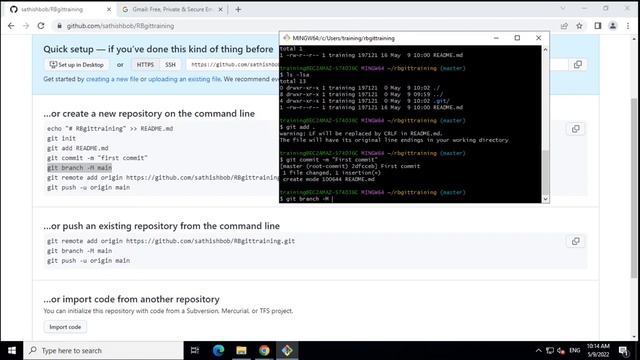
Task: Select the HTTPS protocol option
Action: click(145, 64)
